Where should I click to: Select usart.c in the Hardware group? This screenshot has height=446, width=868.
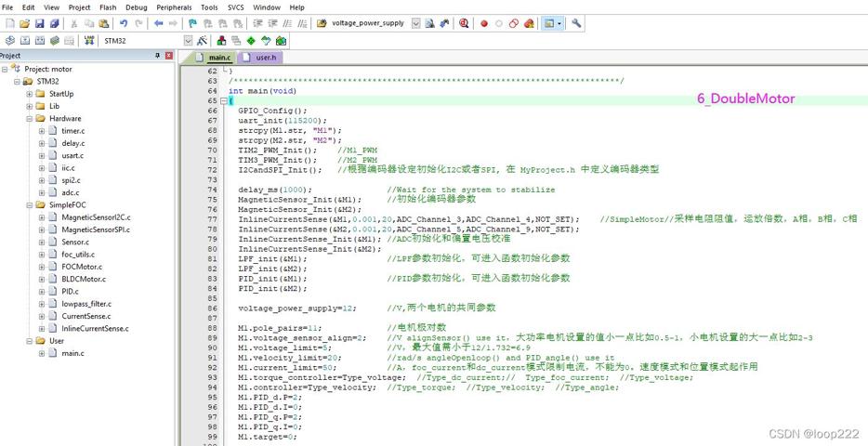[72, 155]
